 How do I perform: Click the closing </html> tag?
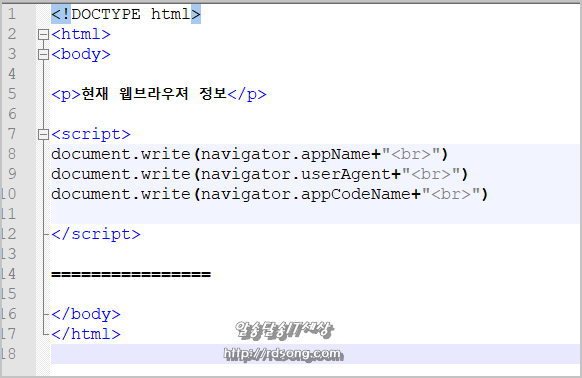click(86, 334)
